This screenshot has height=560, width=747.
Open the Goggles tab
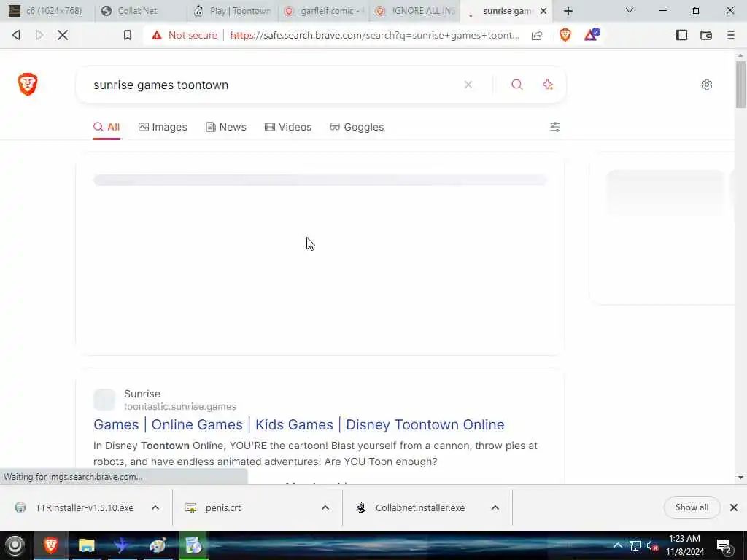tap(356, 127)
